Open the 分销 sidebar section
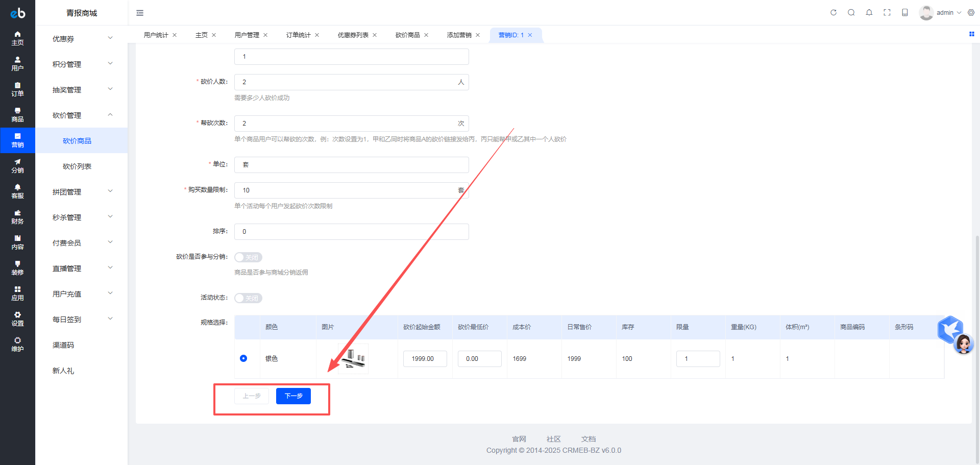Viewport: 980px width, 465px height. tap(17, 166)
